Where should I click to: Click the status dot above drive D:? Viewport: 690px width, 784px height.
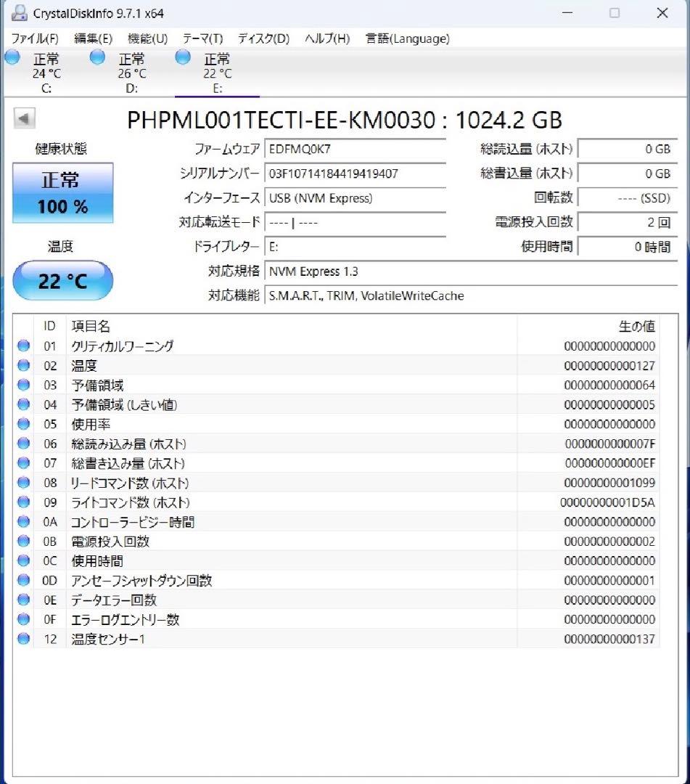(x=97, y=57)
